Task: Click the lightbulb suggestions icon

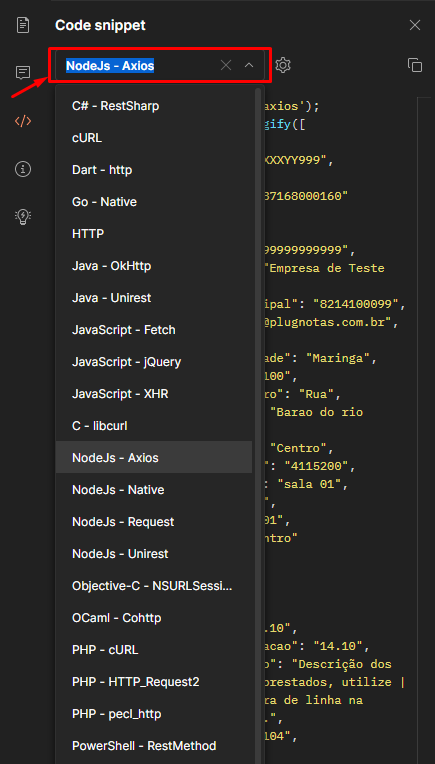Action: [x=23, y=216]
